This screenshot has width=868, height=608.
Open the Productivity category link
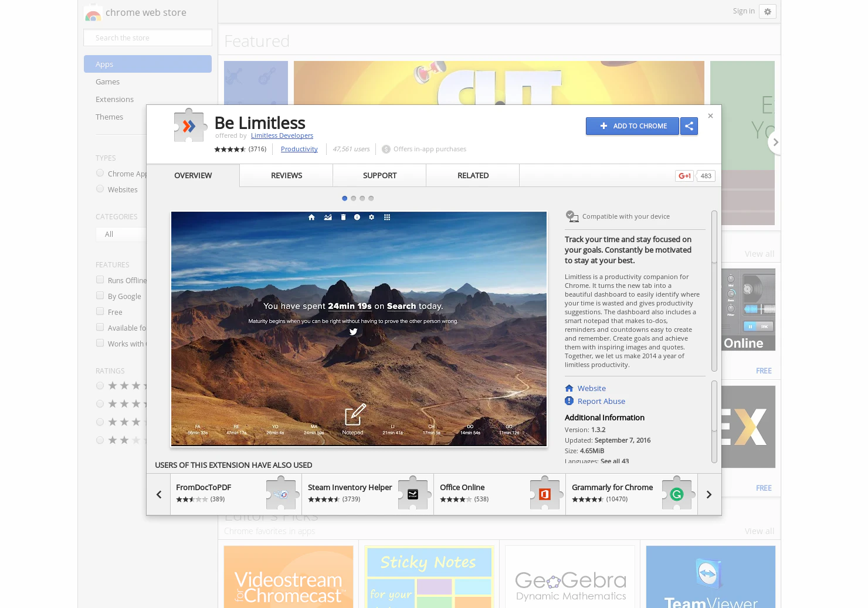(299, 149)
